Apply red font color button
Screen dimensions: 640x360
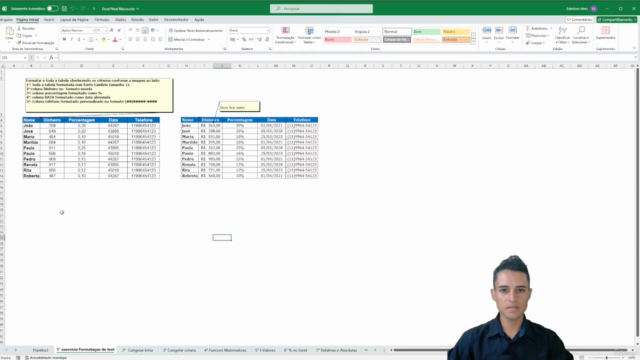pyautogui.click(x=115, y=40)
